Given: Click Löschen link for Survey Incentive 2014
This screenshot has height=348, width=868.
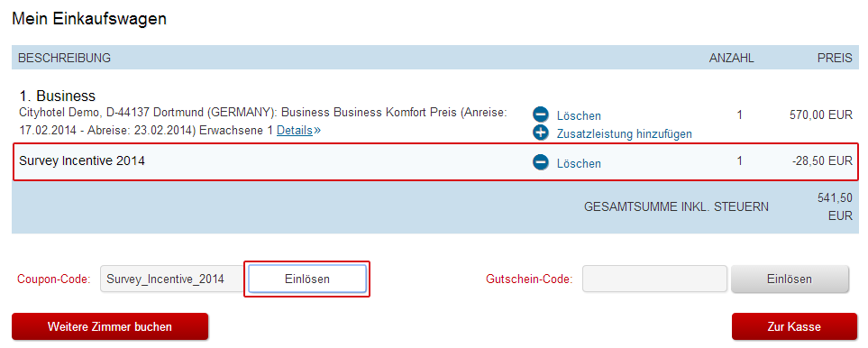Looking at the screenshot, I should [x=579, y=164].
